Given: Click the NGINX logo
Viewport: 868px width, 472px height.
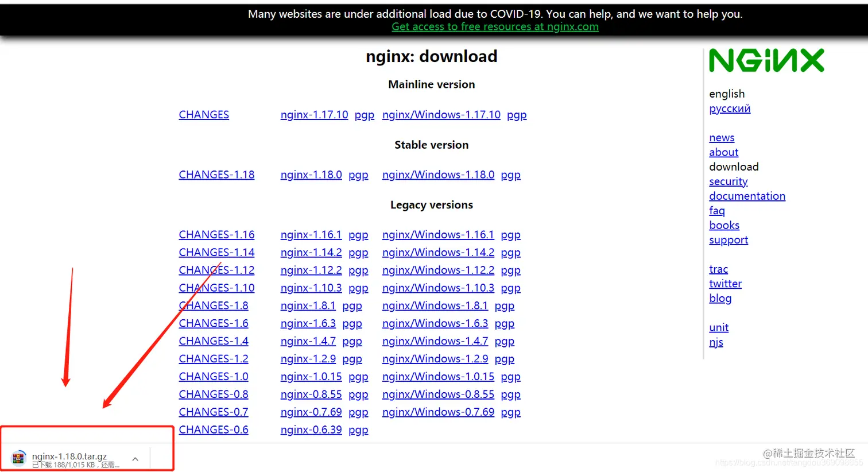Looking at the screenshot, I should click(x=766, y=60).
